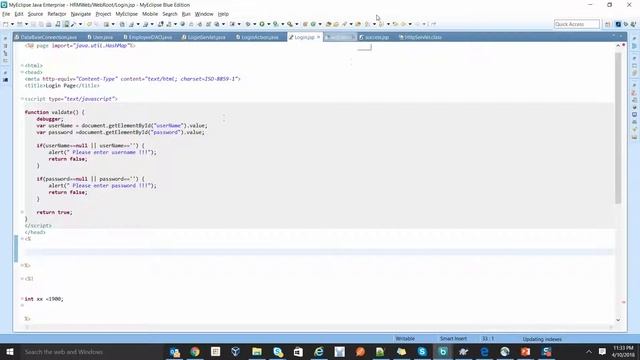Open Google Chrome from the taskbar
The height and width of the screenshot is (360, 640).
click(195, 352)
